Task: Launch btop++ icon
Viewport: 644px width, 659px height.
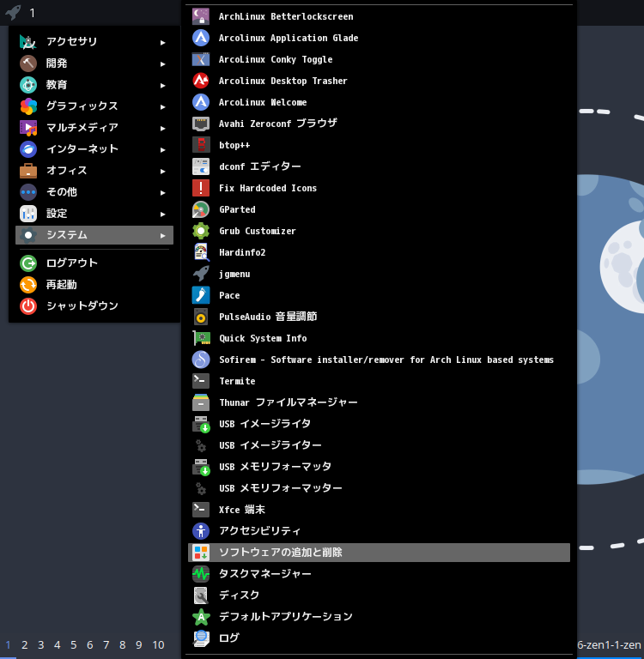Action: [x=201, y=145]
